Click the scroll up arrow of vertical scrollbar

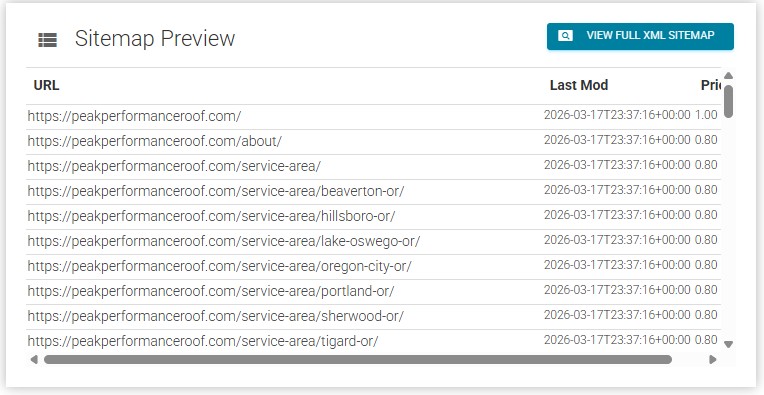click(x=728, y=75)
